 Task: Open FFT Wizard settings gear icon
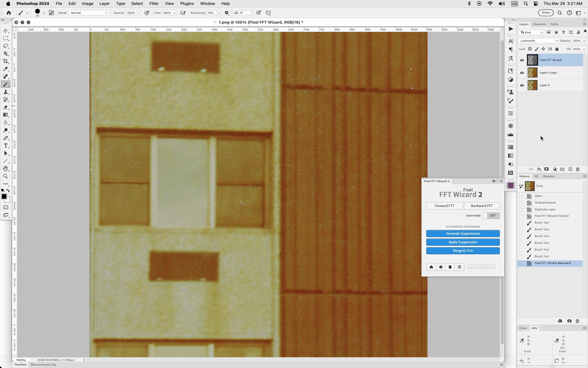pos(441,267)
